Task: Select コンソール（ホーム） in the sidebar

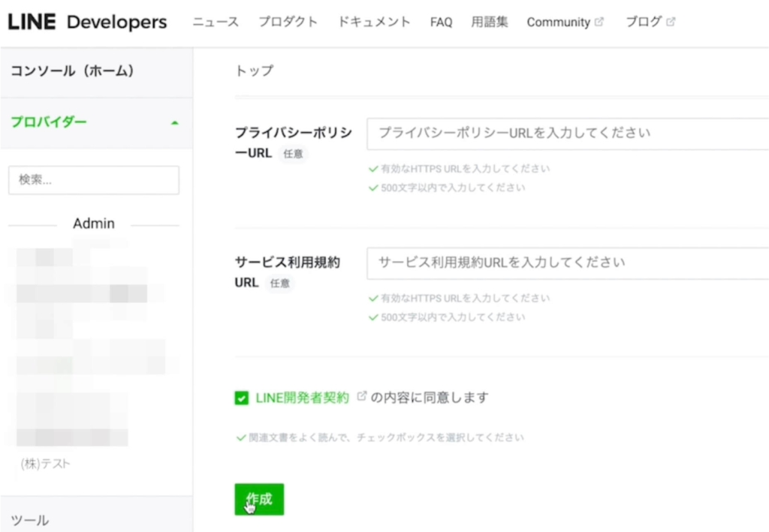Action: 72,71
